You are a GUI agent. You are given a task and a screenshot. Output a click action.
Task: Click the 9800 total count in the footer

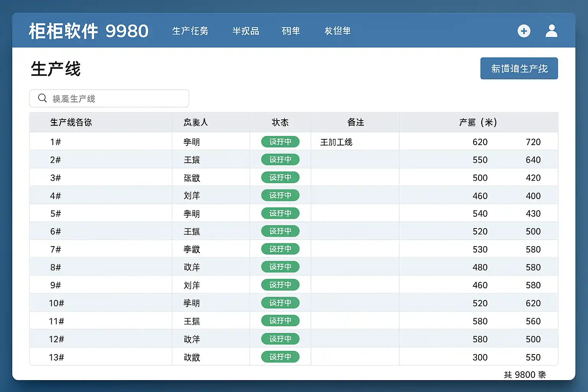click(525, 375)
